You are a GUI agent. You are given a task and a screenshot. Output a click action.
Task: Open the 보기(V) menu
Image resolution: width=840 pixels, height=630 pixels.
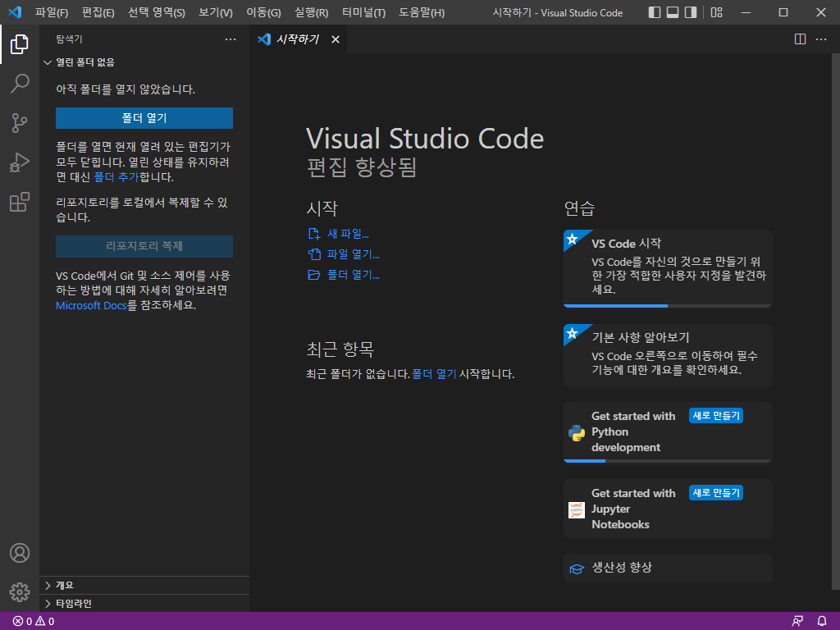click(x=216, y=12)
